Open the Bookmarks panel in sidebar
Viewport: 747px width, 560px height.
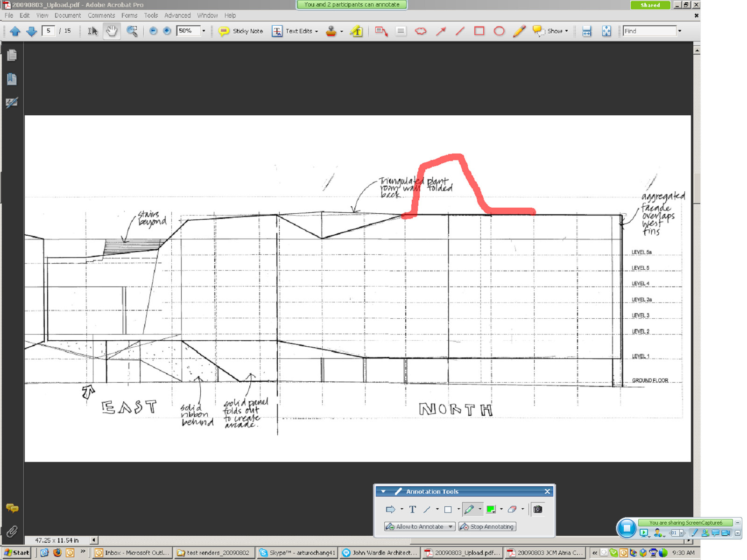[x=12, y=79]
